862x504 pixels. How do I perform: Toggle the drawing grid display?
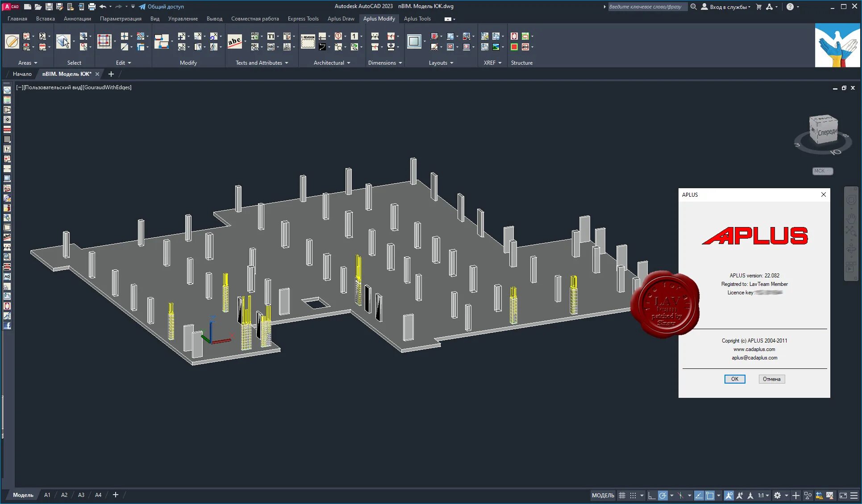622,495
